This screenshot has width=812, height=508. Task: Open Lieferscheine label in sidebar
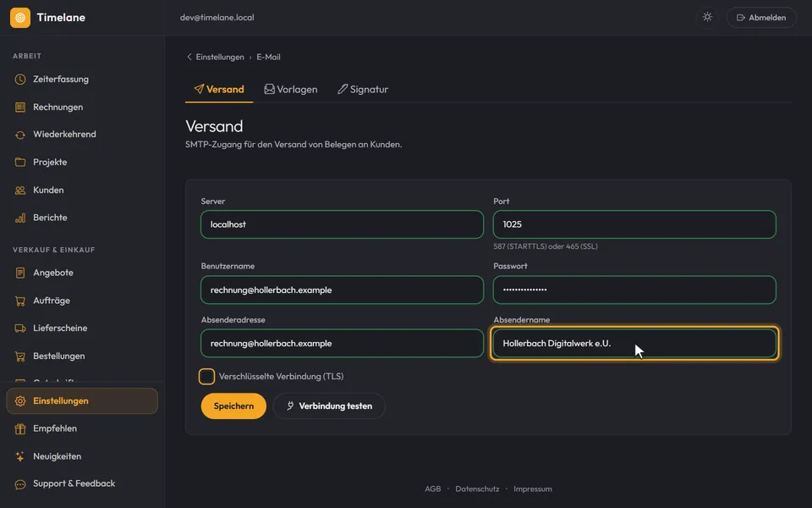point(60,329)
